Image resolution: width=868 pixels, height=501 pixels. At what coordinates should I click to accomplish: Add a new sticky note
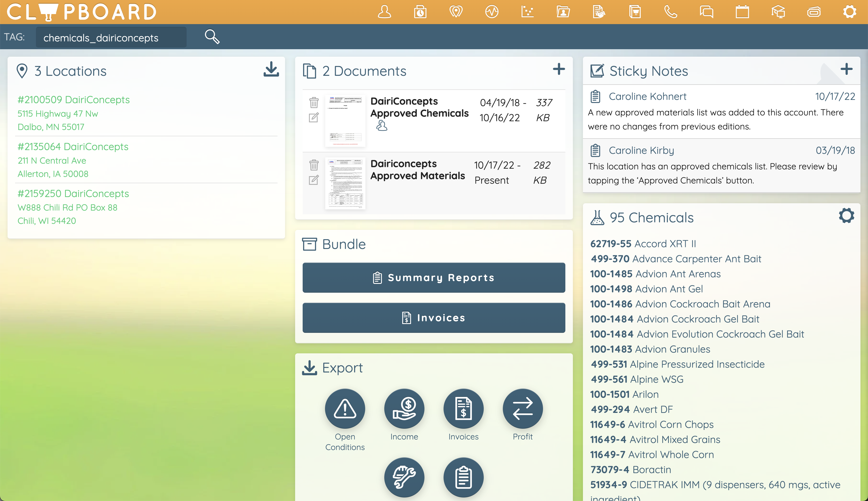[x=846, y=69]
